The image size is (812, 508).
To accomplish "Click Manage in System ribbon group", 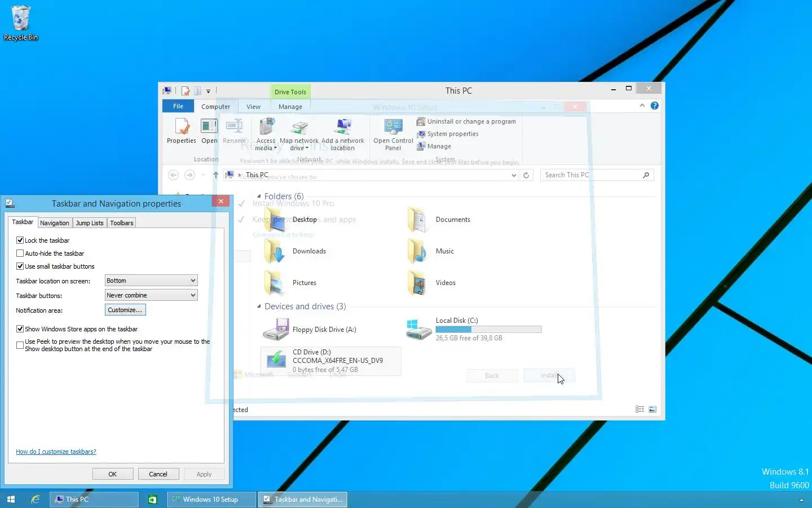I will (434, 146).
